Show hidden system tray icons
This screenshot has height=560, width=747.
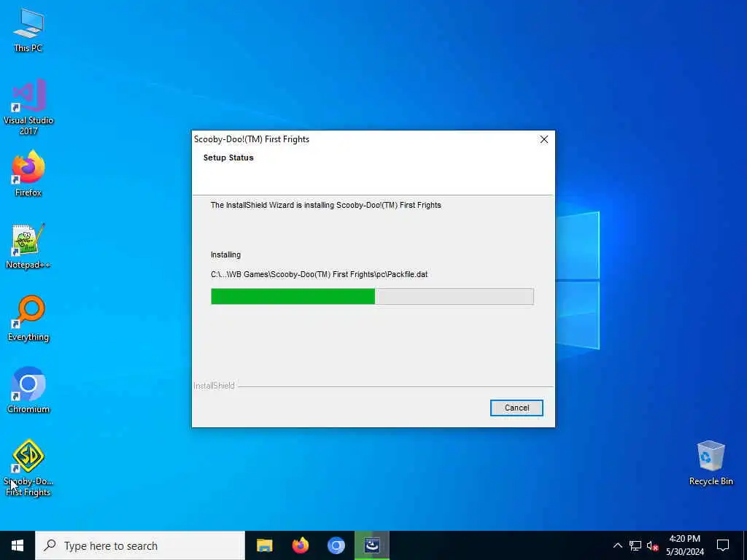617,545
